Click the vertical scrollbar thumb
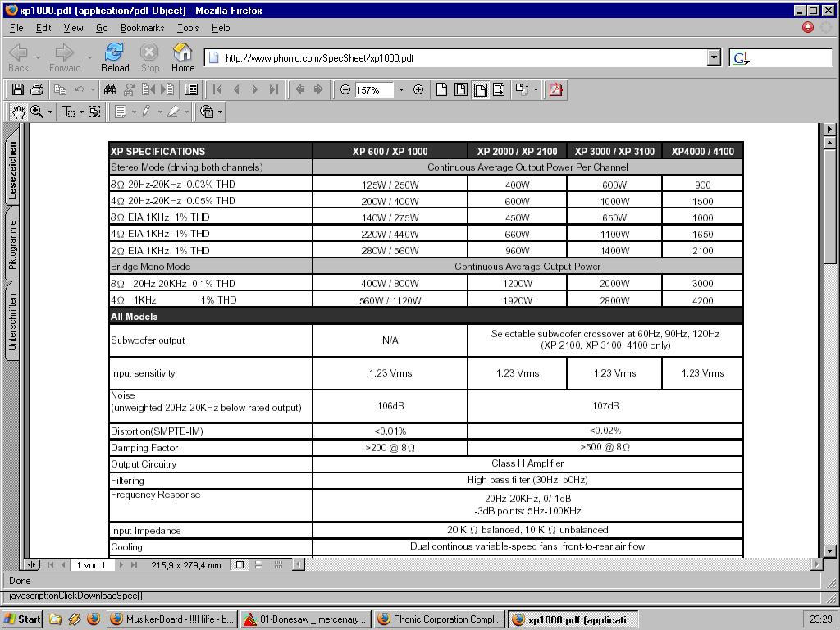This screenshot has width=840, height=630. click(829, 206)
